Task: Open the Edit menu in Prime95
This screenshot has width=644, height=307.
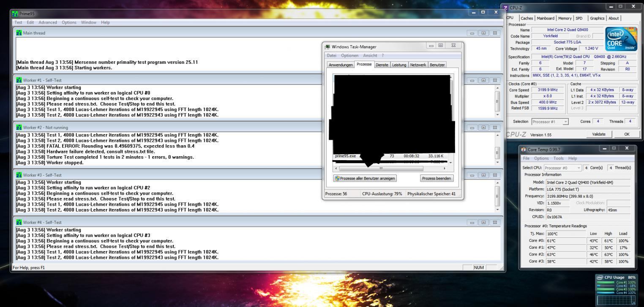Action: [30, 22]
